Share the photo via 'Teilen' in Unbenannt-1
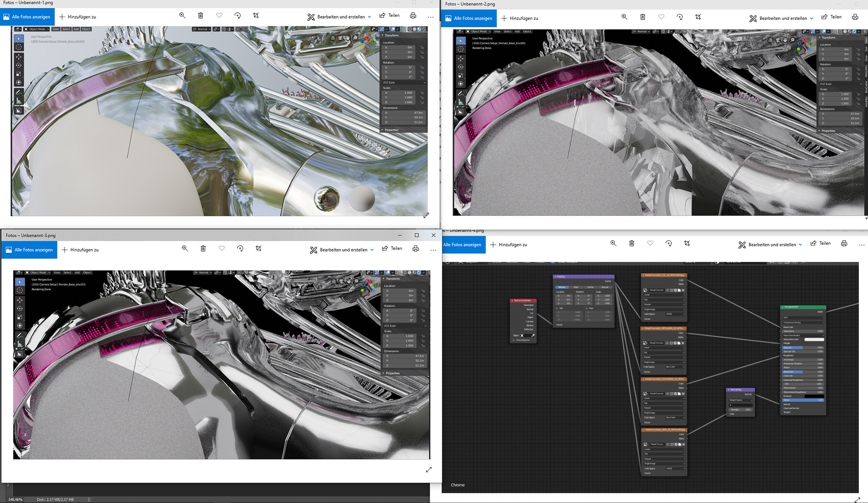 389,16
